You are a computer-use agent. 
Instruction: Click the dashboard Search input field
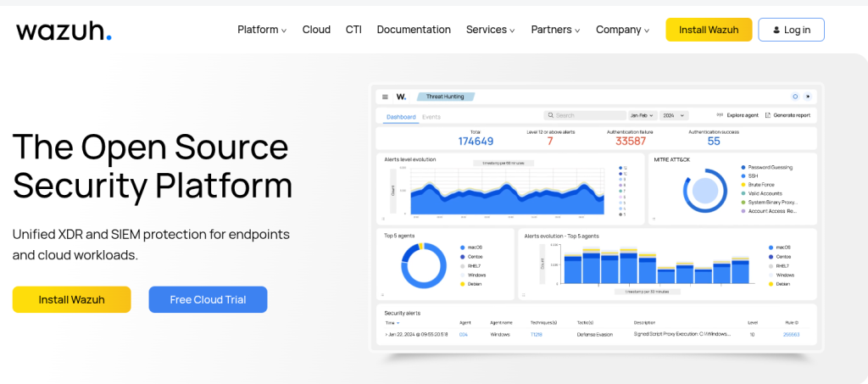[585, 115]
